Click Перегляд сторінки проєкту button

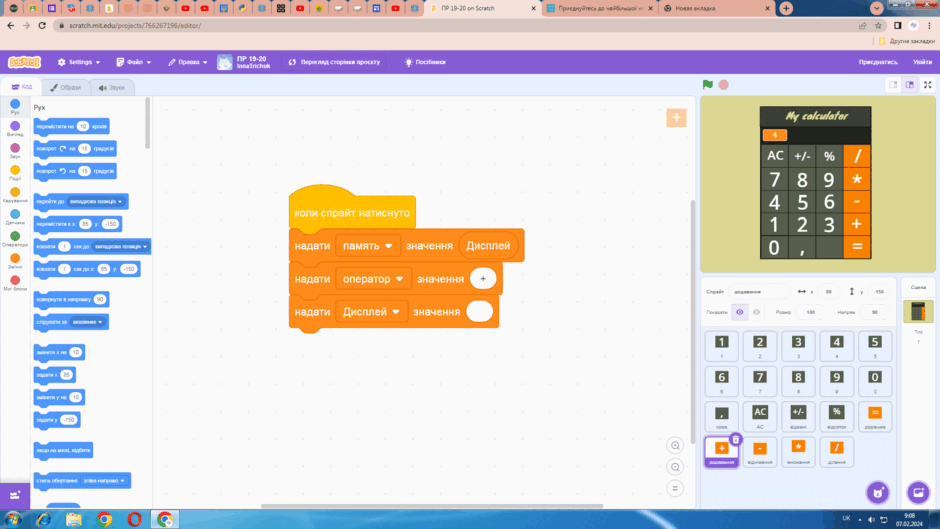335,62
